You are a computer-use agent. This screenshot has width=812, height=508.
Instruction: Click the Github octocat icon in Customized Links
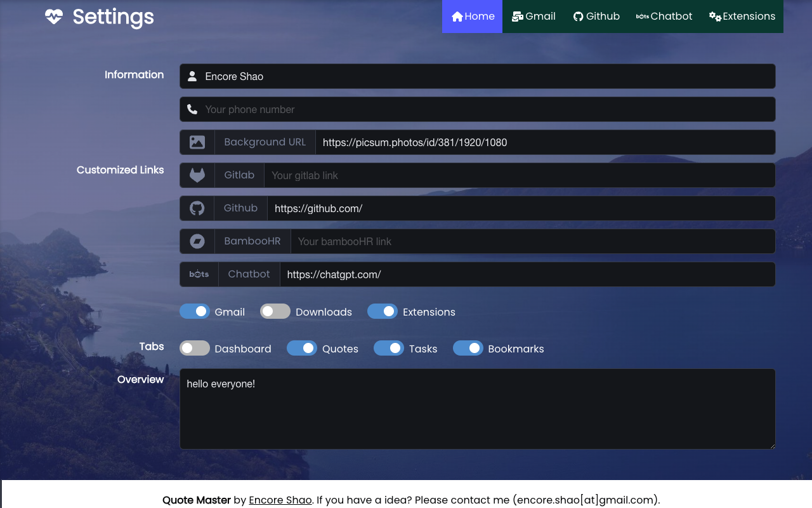[x=197, y=208]
